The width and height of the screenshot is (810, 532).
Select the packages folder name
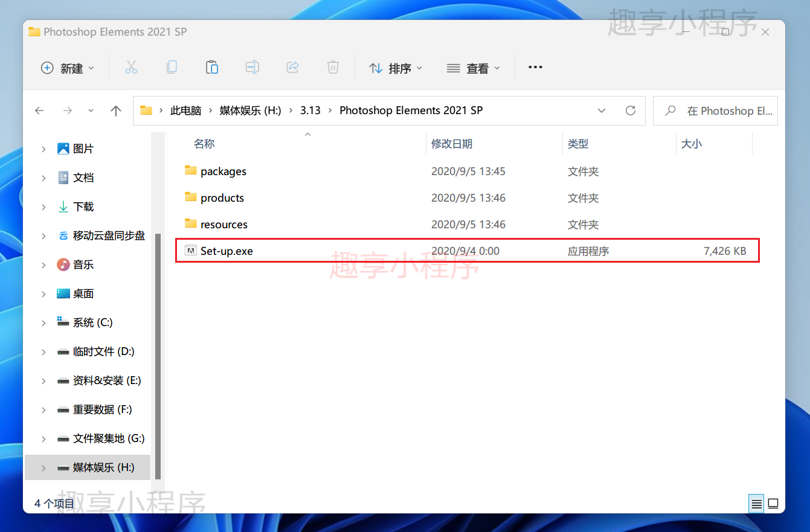(223, 171)
